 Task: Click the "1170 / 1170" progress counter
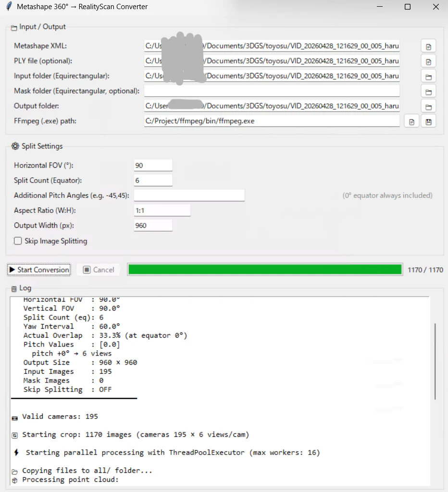point(425,270)
